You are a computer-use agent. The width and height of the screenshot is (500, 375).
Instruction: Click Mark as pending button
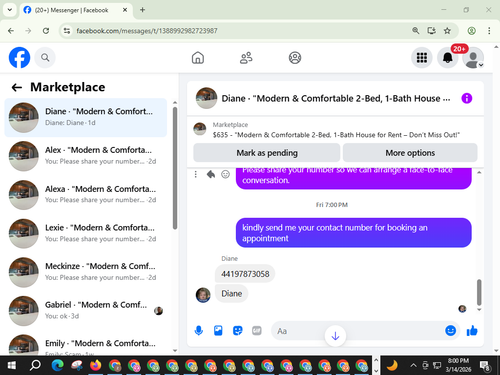(267, 153)
